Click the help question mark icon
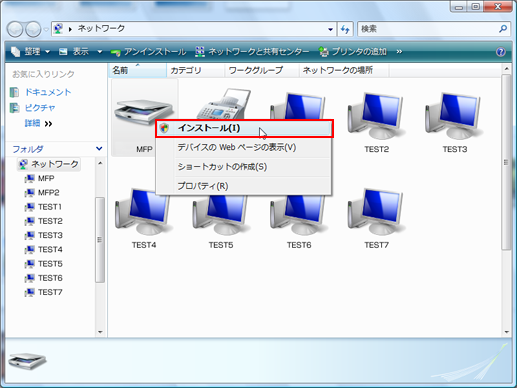Viewport: 517px width, 388px height. (x=500, y=52)
